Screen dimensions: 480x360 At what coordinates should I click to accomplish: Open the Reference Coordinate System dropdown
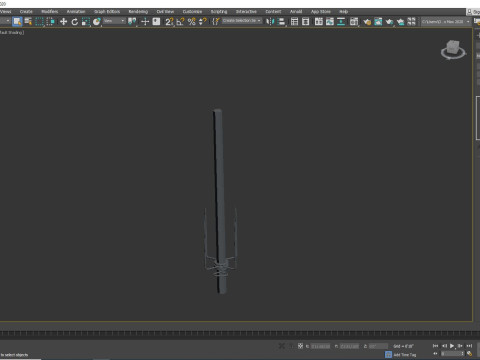click(x=114, y=21)
